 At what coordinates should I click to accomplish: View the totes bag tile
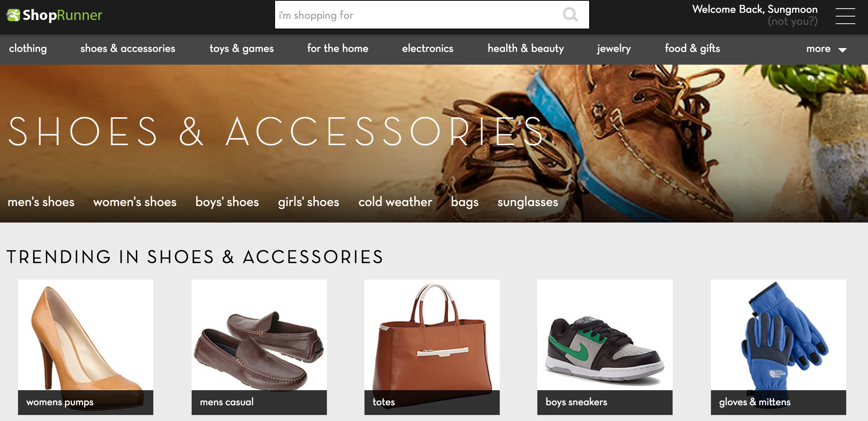click(432, 347)
